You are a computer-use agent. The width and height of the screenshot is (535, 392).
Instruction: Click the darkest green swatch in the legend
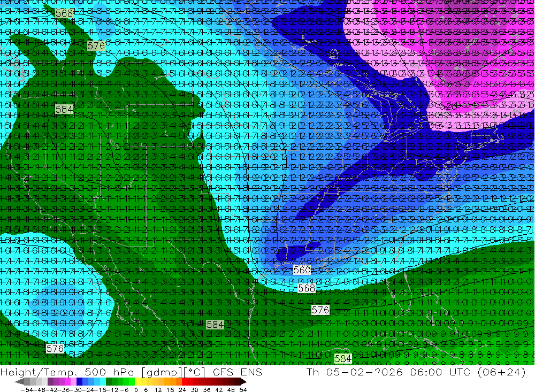pos(109,382)
